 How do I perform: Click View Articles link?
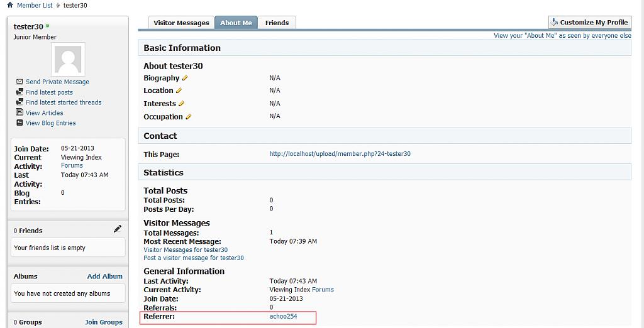[44, 113]
